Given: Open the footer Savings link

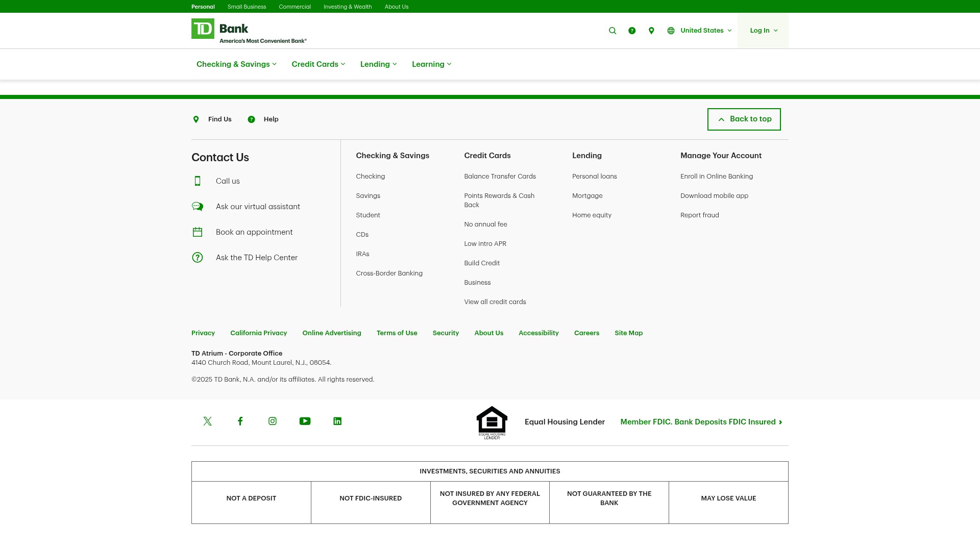Looking at the screenshot, I should pyautogui.click(x=368, y=196).
